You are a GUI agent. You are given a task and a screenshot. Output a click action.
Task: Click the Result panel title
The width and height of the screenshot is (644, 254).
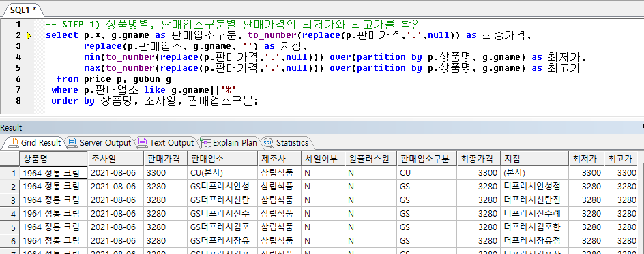point(11,128)
